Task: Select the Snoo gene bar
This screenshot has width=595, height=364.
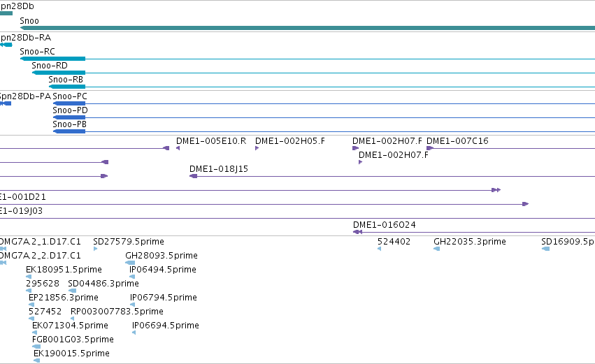Action: [x=308, y=28]
